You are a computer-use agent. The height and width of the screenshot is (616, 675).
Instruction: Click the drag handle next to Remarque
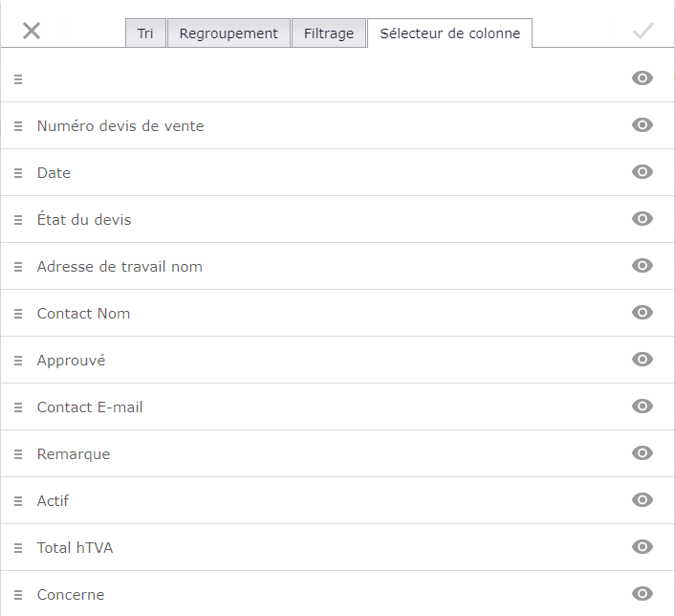18,454
